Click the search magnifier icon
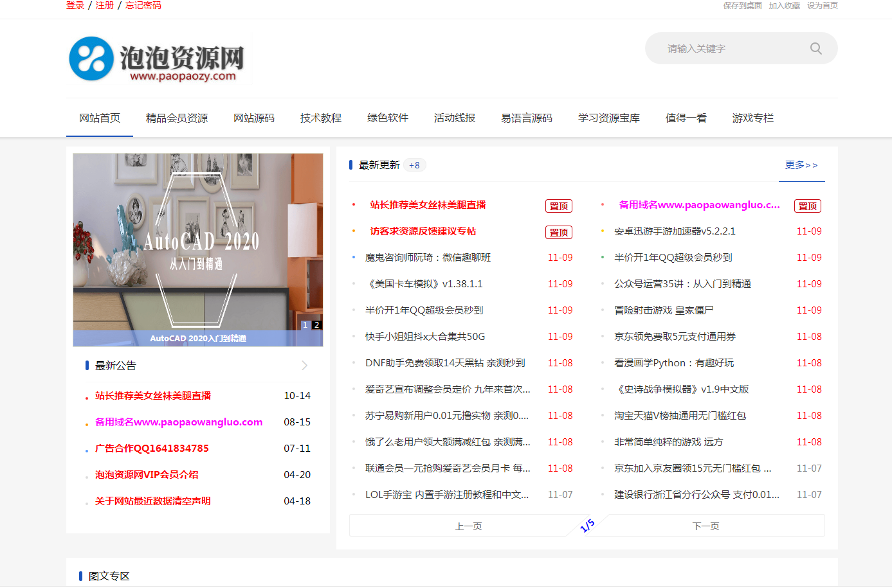 point(815,49)
